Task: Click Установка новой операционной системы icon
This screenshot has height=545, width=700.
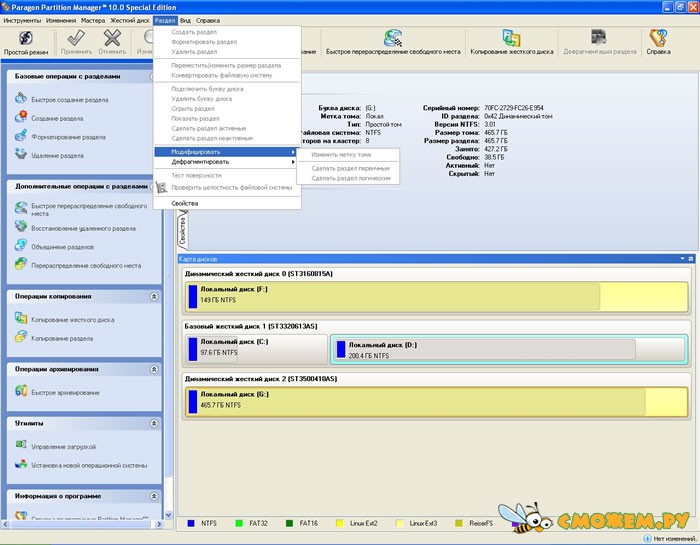Action: 21,464
